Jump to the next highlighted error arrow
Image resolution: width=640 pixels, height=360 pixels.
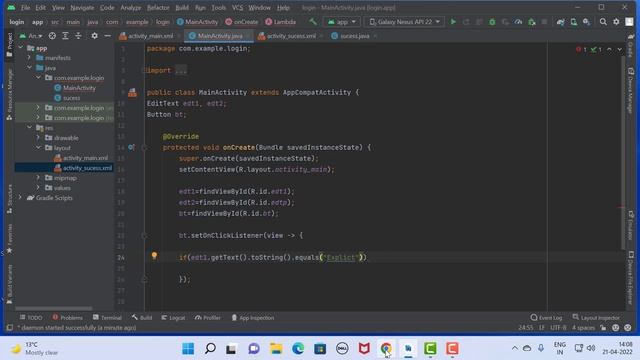pos(620,49)
